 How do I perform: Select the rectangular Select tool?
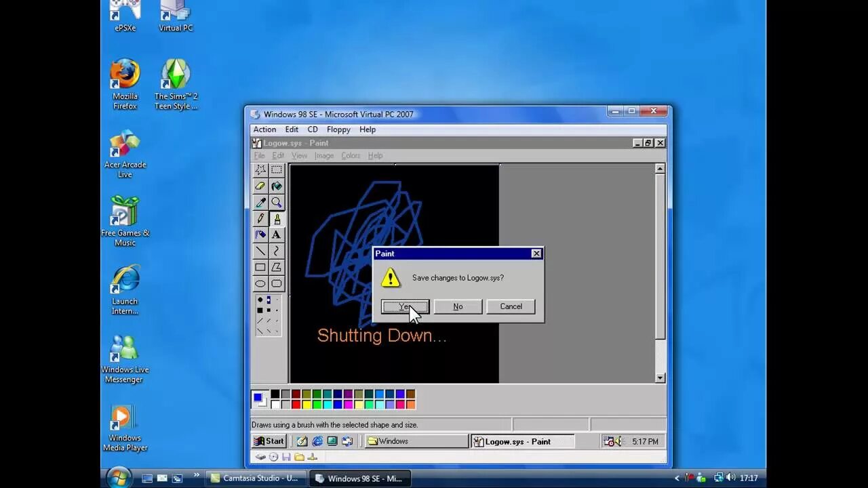277,169
